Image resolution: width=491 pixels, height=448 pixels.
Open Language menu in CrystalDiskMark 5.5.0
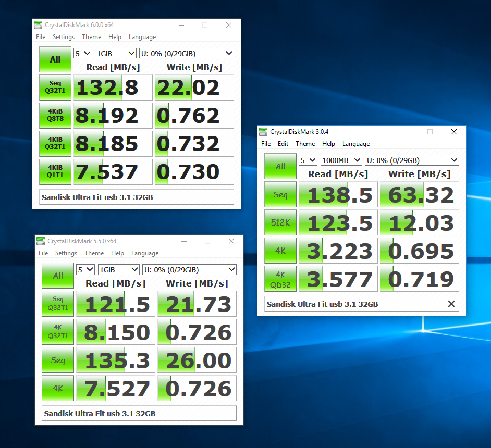coord(145,253)
